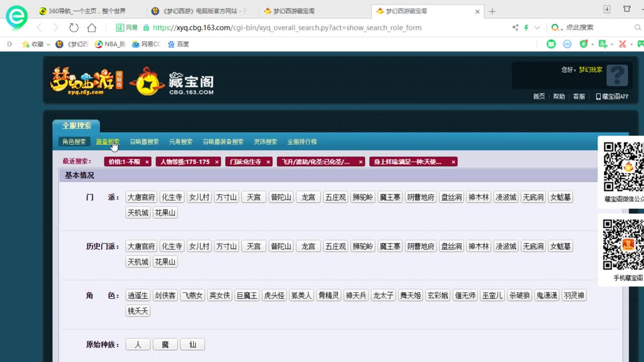The image size is (644, 362).
Task: Select the 全服搜索 tab
Action: coord(76,126)
